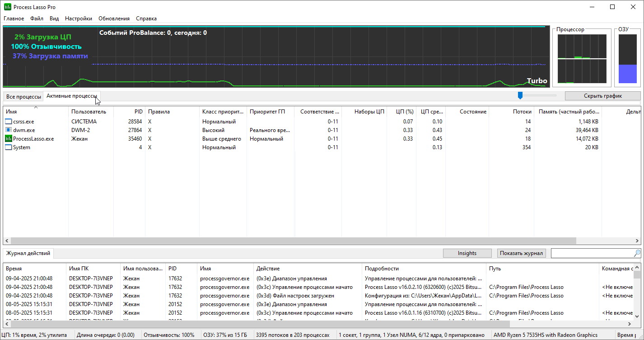Screen dimensions: 644x340
Task: Click the DWM-2 user cell
Action: (x=81, y=130)
